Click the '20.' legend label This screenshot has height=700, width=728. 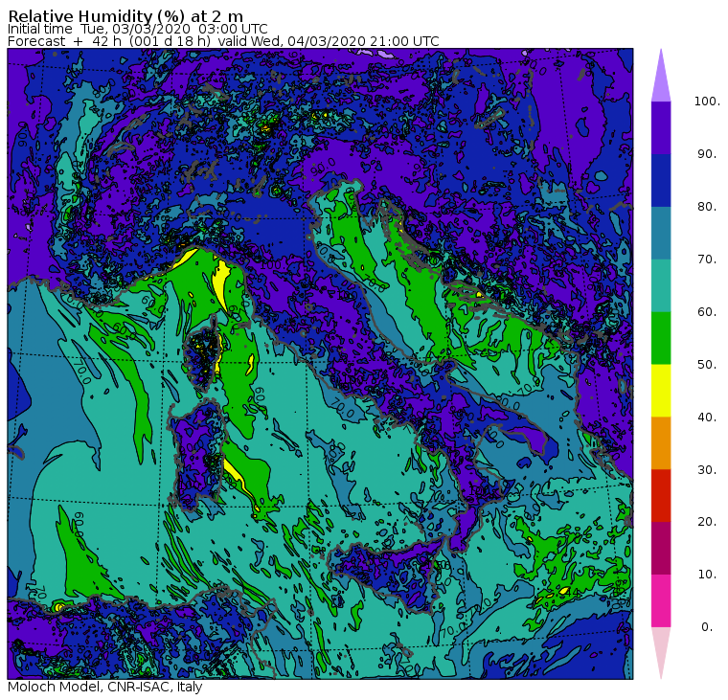point(707,522)
